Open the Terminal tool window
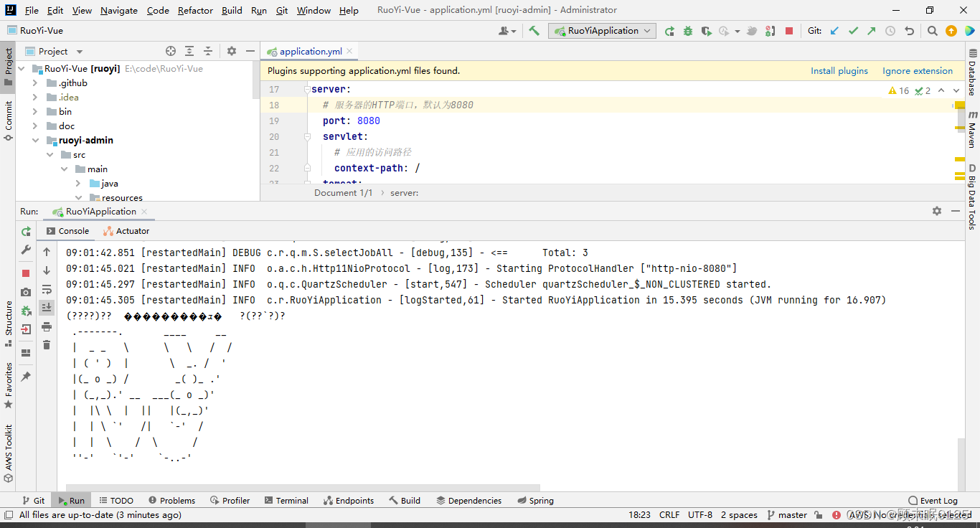980x528 pixels. pos(286,501)
